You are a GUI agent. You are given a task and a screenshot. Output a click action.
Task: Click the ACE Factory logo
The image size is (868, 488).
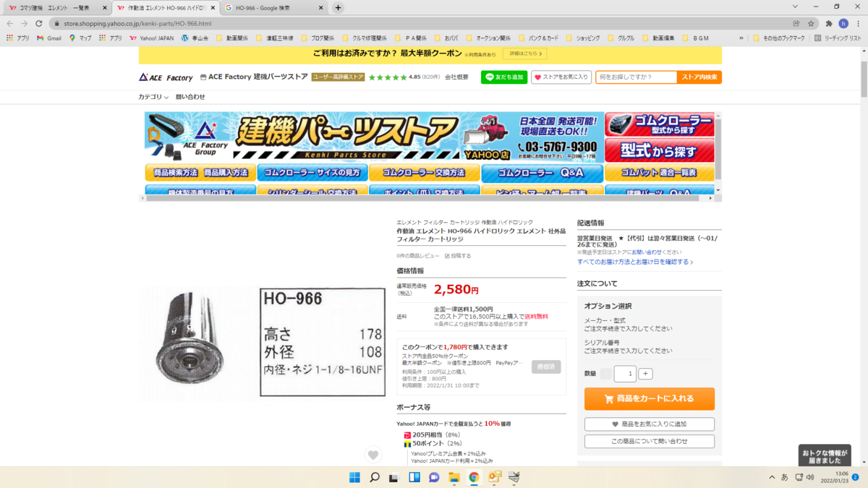166,77
